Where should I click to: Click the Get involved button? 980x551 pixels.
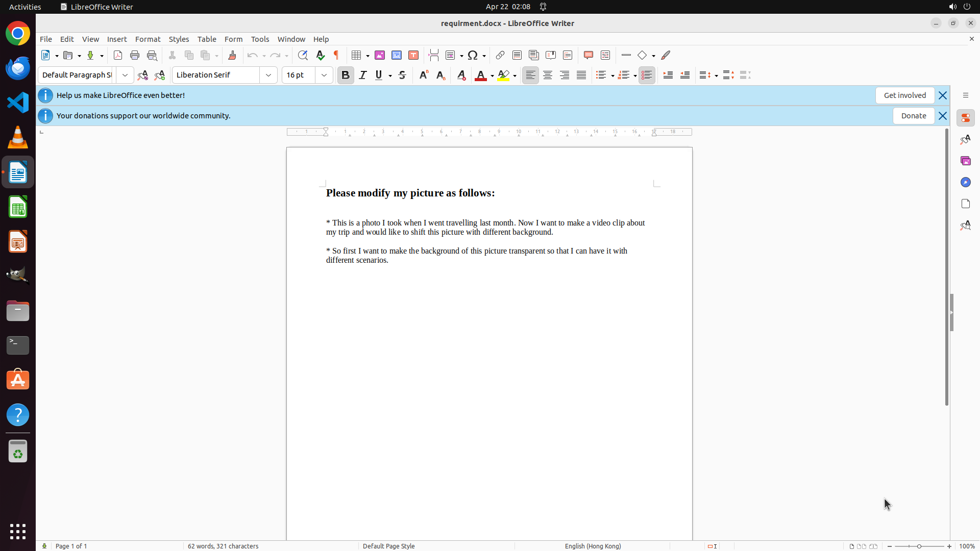[904, 95]
